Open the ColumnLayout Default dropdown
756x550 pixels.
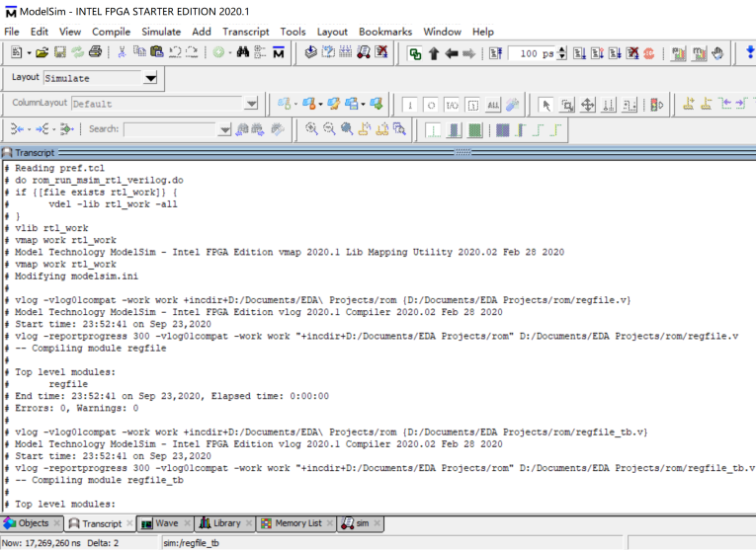[x=251, y=103]
